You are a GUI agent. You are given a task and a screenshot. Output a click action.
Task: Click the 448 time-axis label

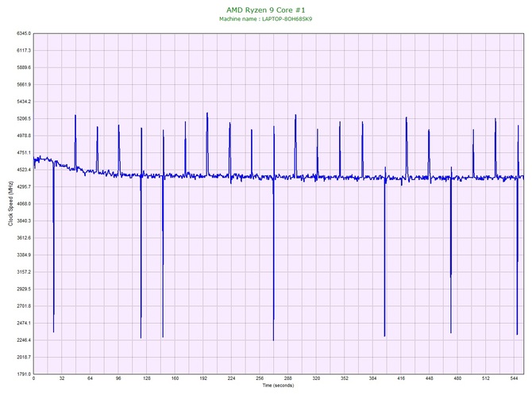point(430,378)
